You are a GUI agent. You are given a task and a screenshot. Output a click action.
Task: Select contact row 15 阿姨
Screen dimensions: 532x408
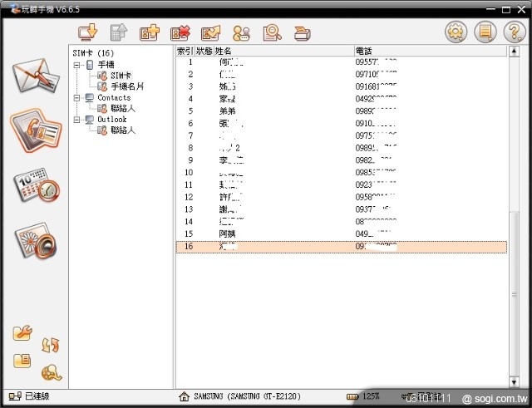tap(342, 234)
